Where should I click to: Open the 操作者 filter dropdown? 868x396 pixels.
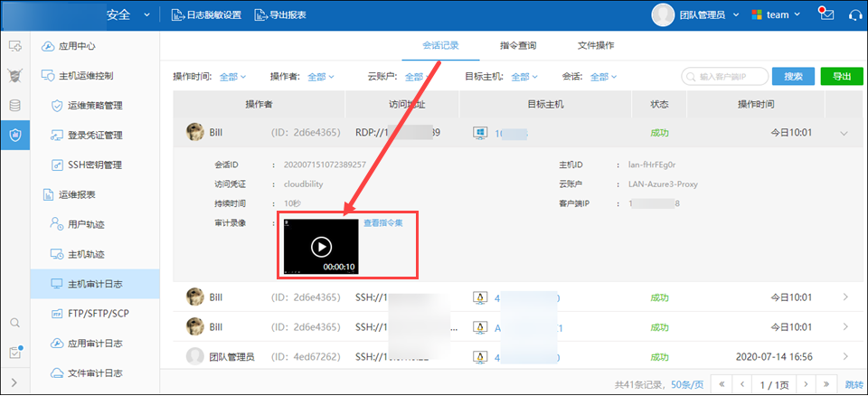pos(320,77)
